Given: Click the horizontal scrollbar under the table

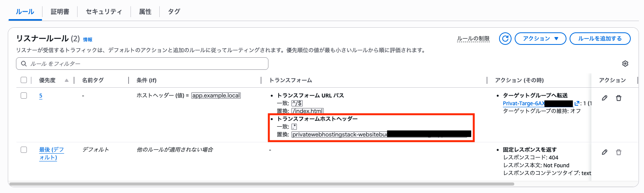Looking at the screenshot, I should pyautogui.click(x=262, y=184).
